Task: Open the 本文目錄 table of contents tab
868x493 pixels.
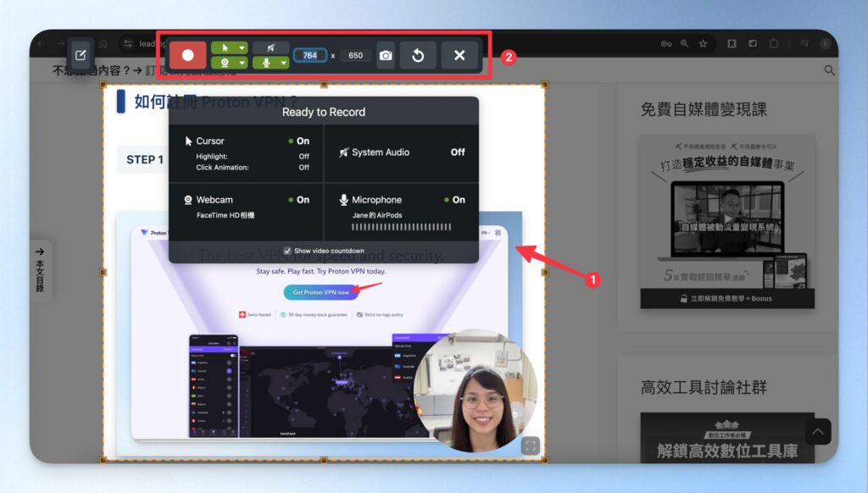Action: coord(40,270)
